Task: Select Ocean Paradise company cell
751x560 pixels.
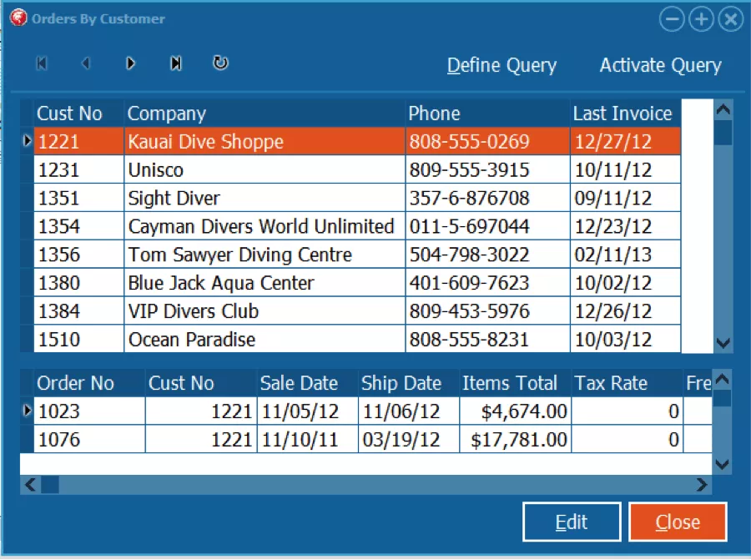Action: tap(265, 339)
